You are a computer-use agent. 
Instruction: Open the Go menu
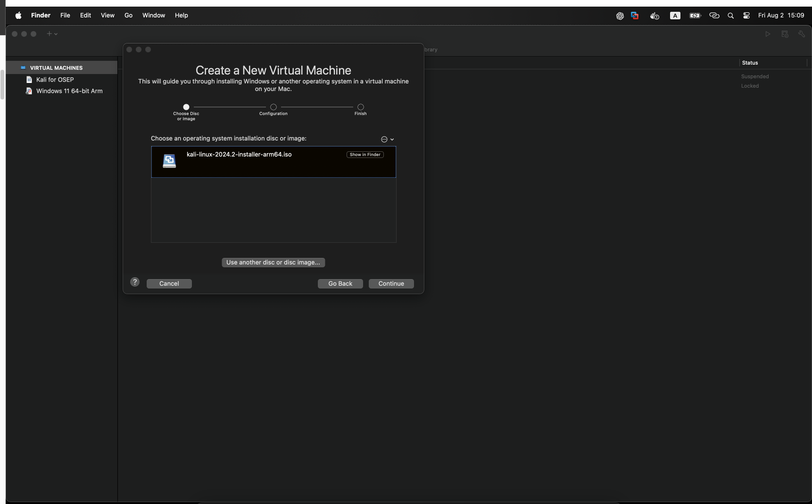[x=128, y=16]
